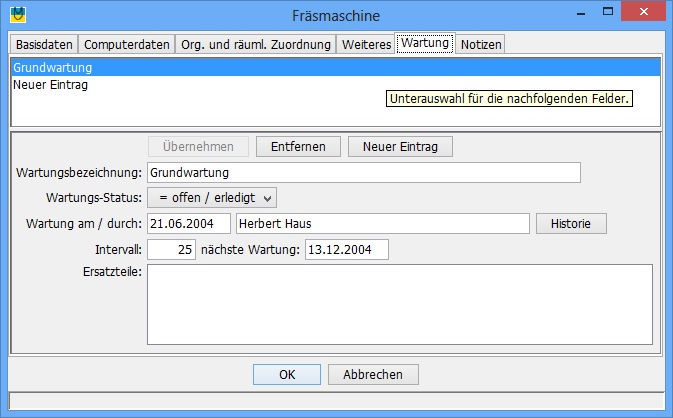
Task: Open the Historie button
Action: pyautogui.click(x=571, y=224)
